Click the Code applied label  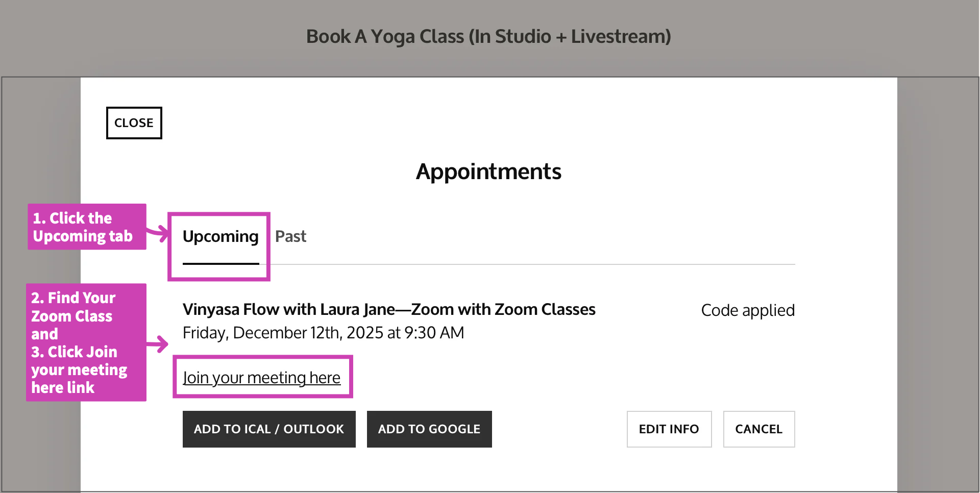pos(747,310)
